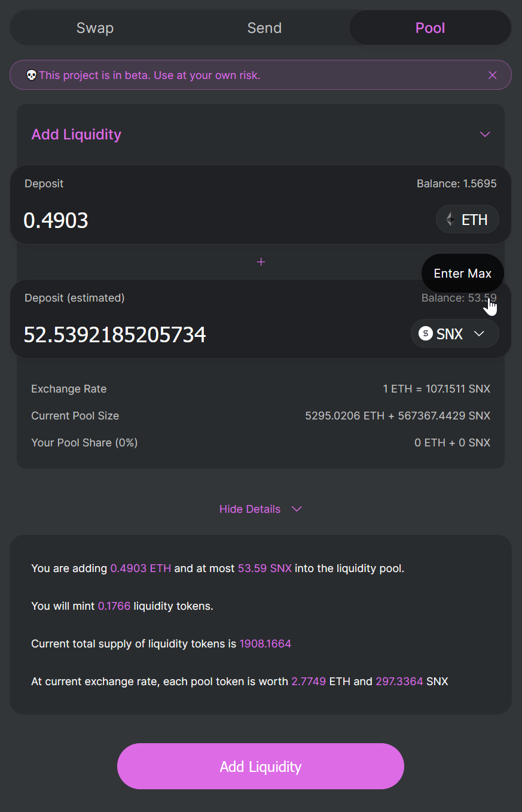Click the Add Liquidity heading text
The width and height of the screenshot is (522, 812).
(76, 134)
